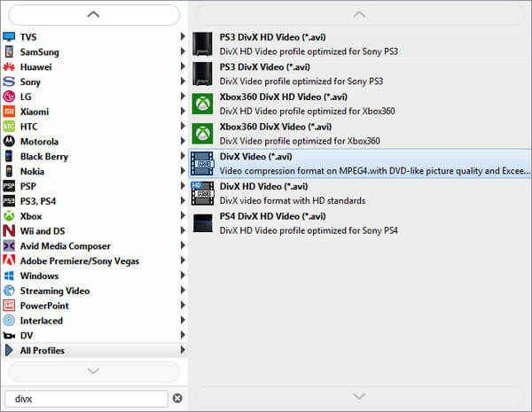The width and height of the screenshot is (532, 412).
Task: Click the Xiaomi orange logo icon
Action: pyautogui.click(x=9, y=112)
